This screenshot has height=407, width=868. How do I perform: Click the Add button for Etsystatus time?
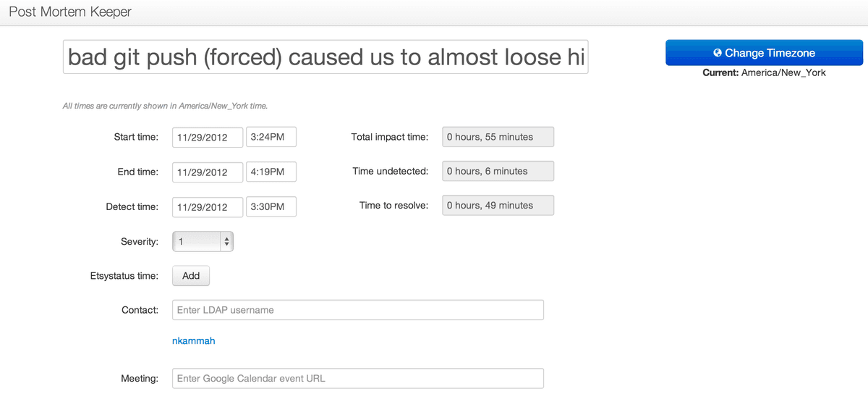pyautogui.click(x=191, y=276)
